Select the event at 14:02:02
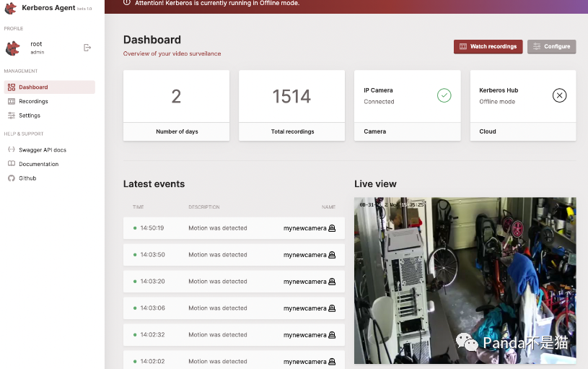The height and width of the screenshot is (369, 588). tap(234, 360)
